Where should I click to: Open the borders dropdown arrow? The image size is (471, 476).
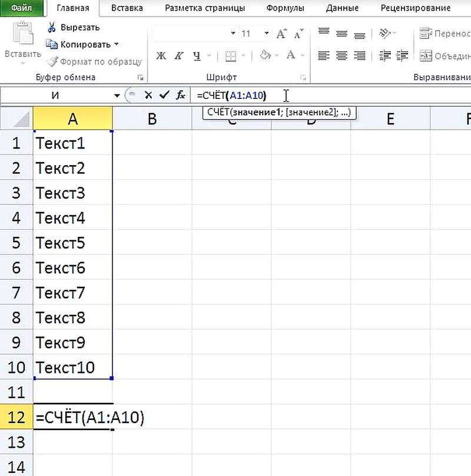243,55
